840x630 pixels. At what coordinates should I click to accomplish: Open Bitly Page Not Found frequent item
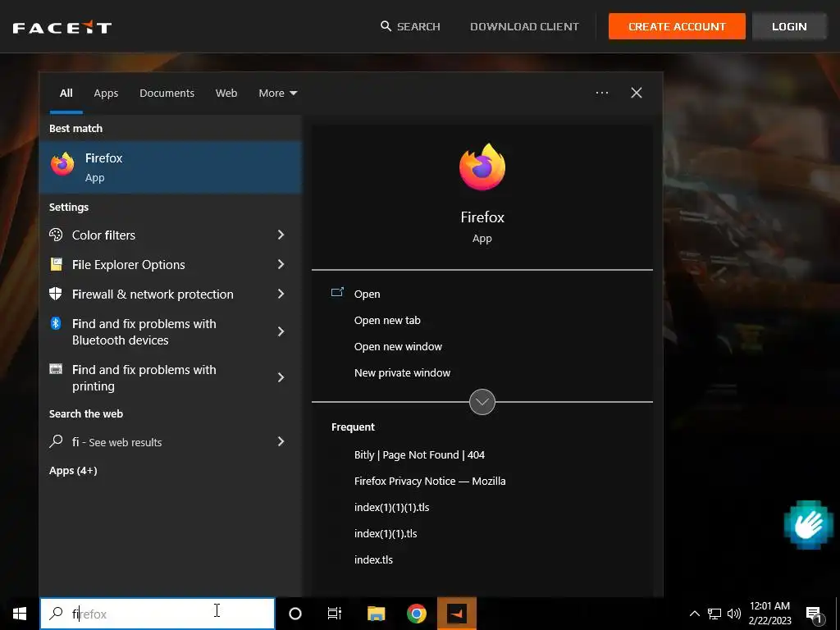(419, 454)
